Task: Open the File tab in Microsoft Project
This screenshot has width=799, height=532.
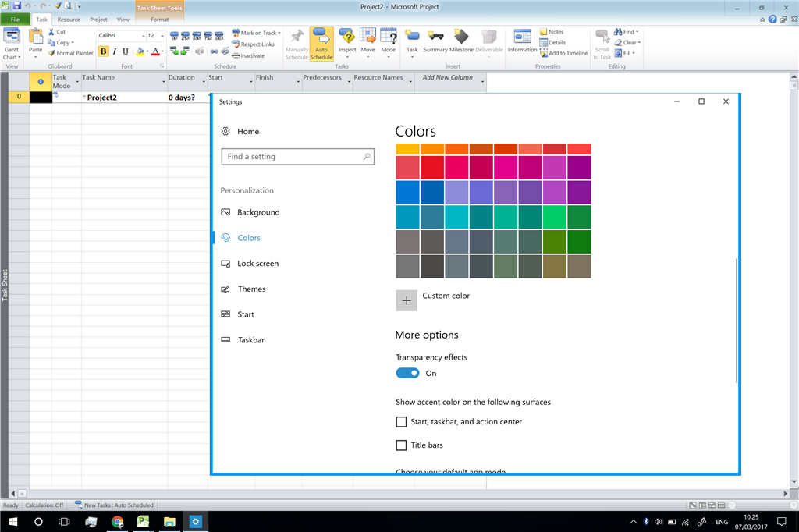Action: 16,20
